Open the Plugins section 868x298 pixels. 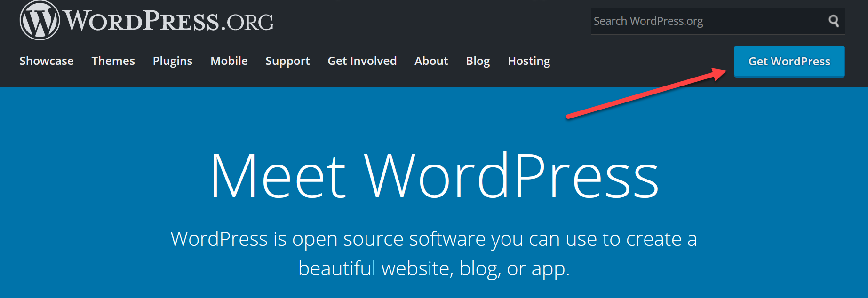coord(173,62)
